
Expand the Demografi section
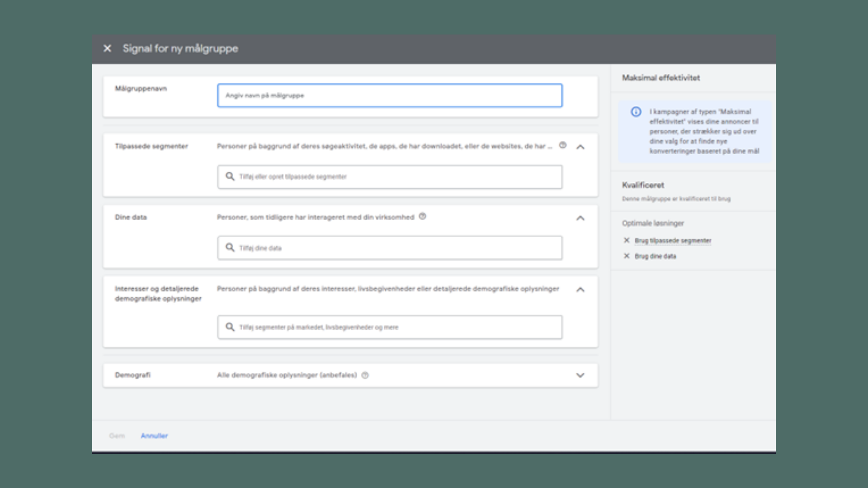(580, 375)
